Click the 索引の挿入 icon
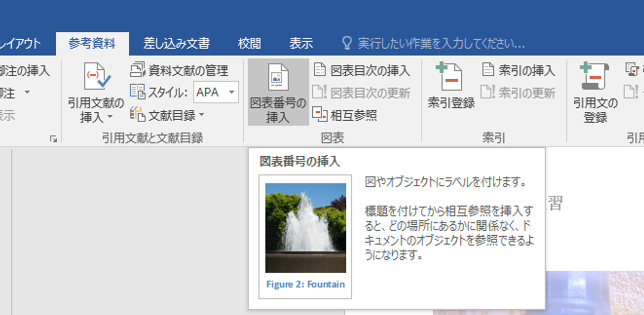 (488, 70)
